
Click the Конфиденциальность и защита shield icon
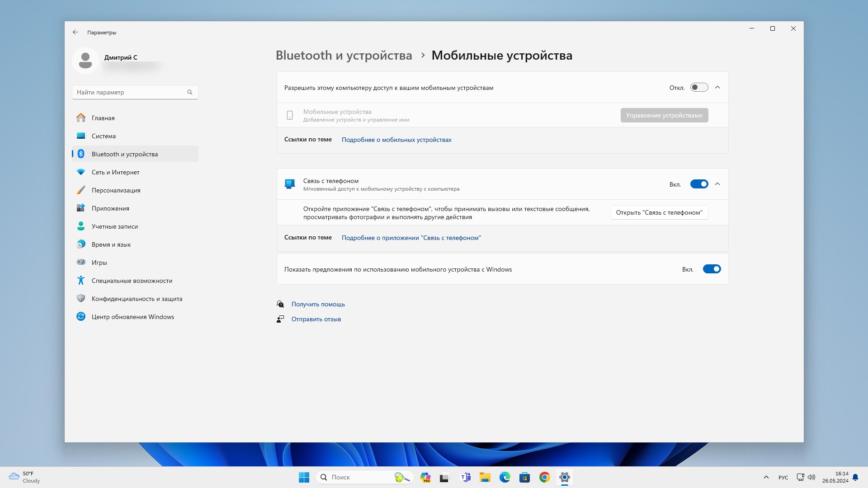[81, 299]
